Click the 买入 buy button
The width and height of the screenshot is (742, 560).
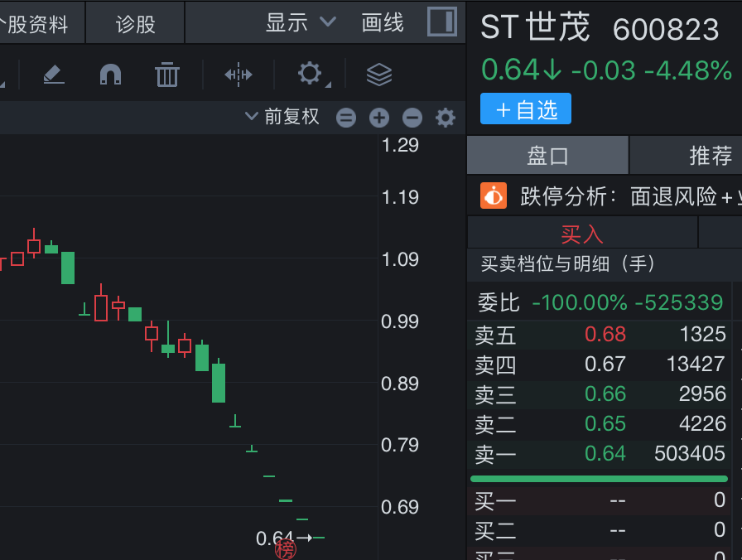pos(582,234)
